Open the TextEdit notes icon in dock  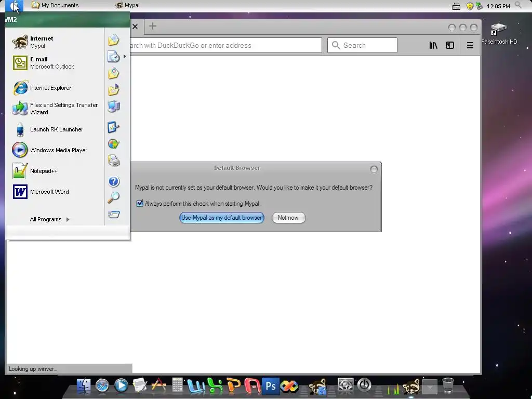coord(140,386)
